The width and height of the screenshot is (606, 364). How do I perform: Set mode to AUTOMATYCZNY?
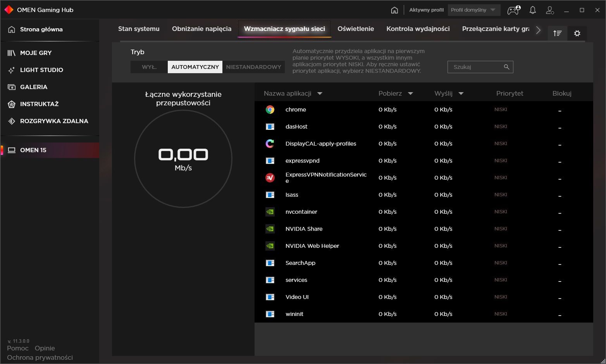[195, 67]
